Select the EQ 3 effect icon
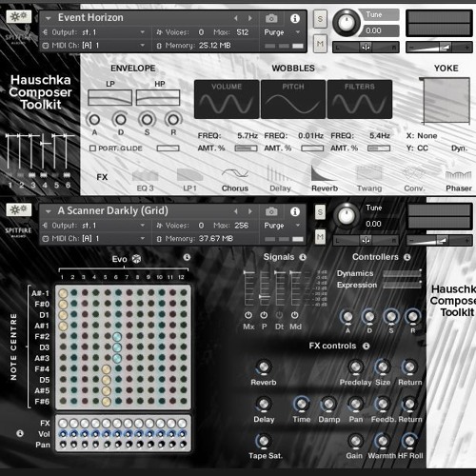The height and width of the screenshot is (476, 476). (145, 175)
